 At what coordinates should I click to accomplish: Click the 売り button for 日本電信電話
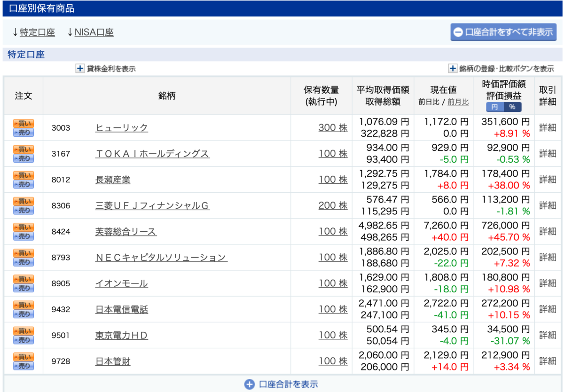click(x=23, y=314)
